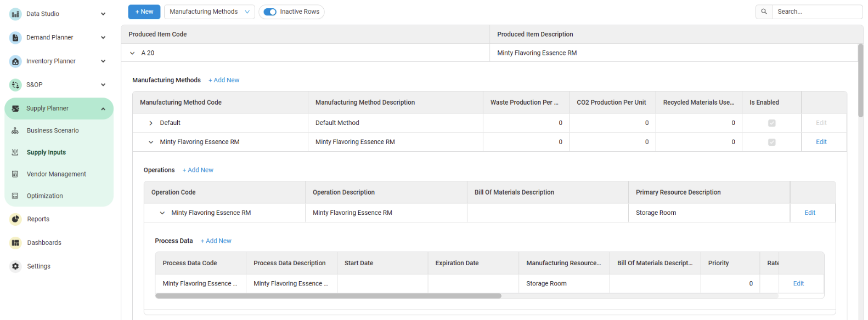This screenshot has width=868, height=320.
Task: Click the Data Studio sidebar icon
Action: coord(15,14)
